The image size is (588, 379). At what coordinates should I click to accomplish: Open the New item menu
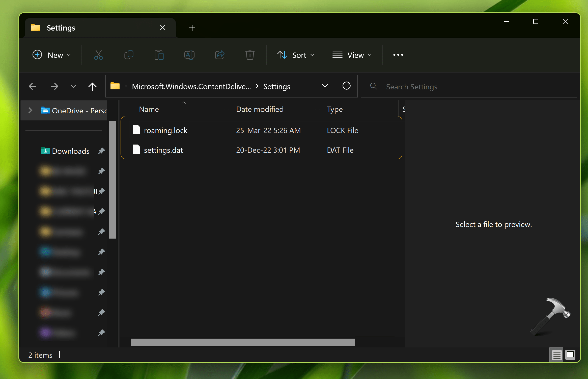(52, 55)
